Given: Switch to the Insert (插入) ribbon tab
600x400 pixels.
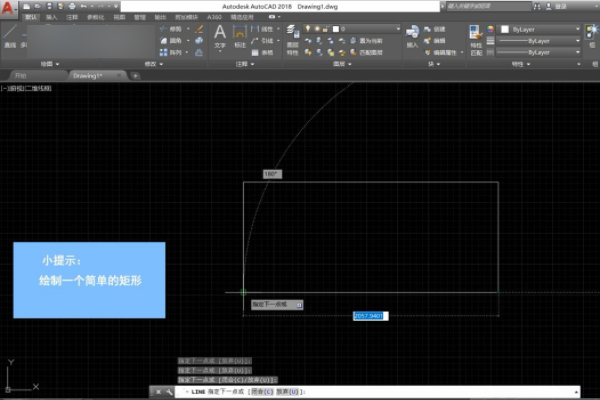Looking at the screenshot, I should pyautogui.click(x=51, y=17).
